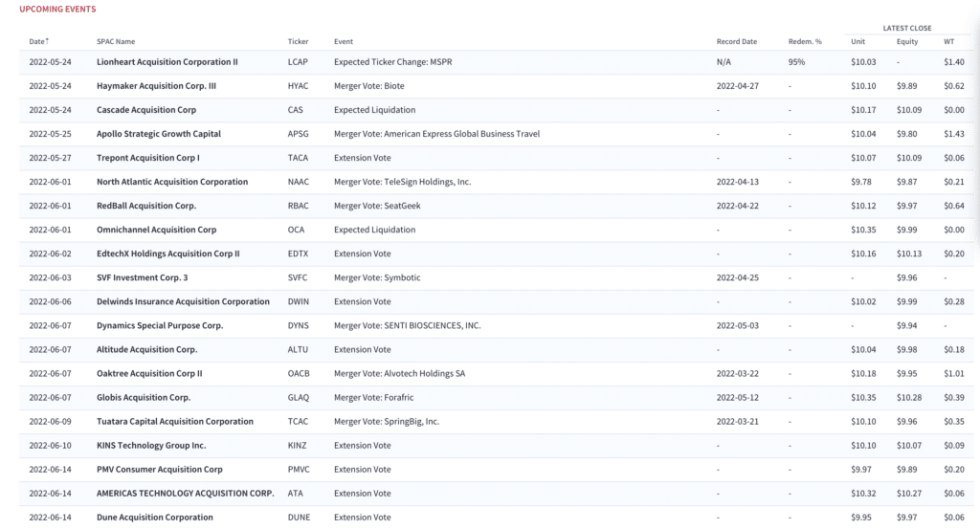
Task: Open Tuatara Capital Acquisition Corporation
Action: 175,421
